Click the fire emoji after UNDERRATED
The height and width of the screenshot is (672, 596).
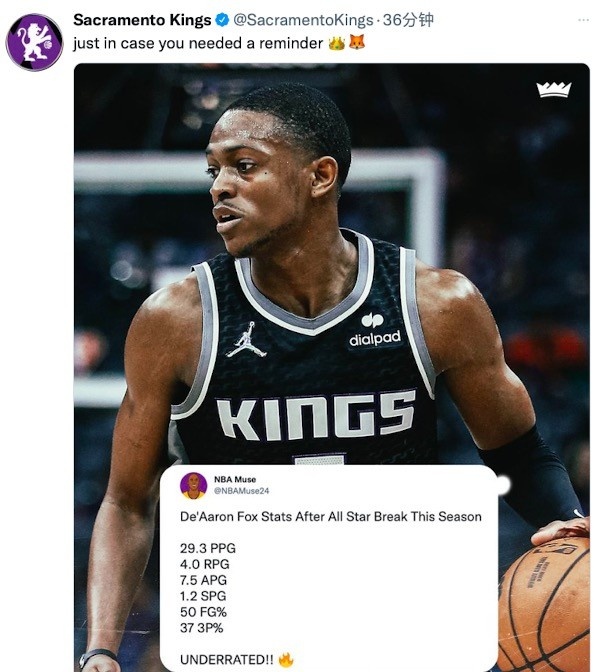click(x=286, y=659)
